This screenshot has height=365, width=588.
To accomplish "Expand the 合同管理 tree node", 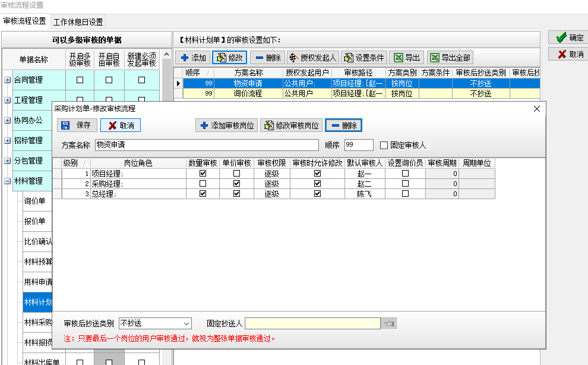I will tap(8, 80).
